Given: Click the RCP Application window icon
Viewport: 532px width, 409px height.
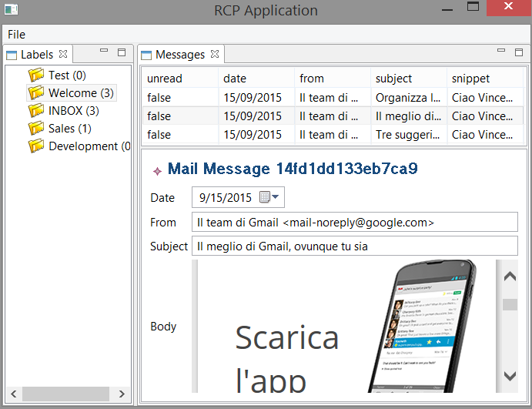Looking at the screenshot, I should (11, 9).
